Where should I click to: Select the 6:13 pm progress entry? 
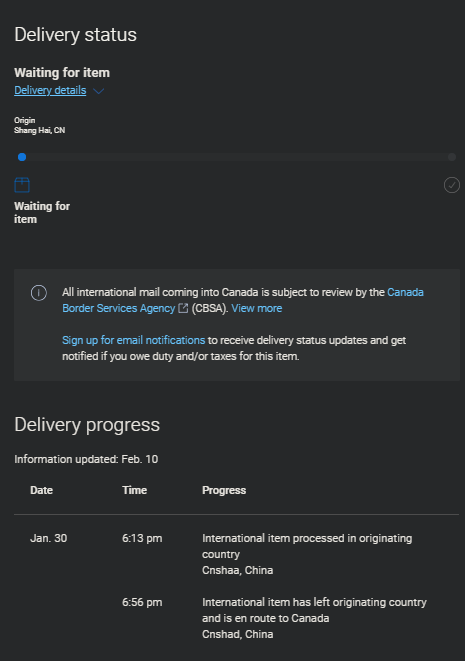coord(236,554)
